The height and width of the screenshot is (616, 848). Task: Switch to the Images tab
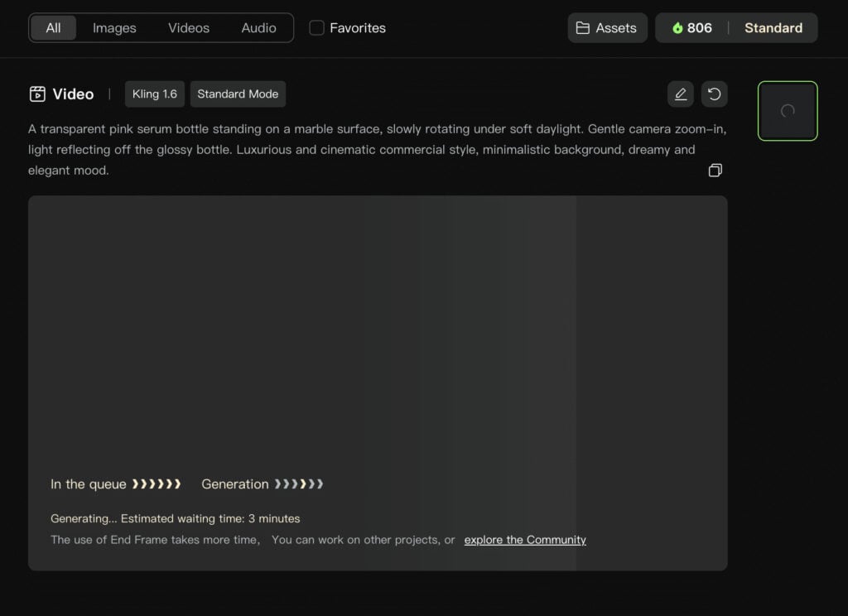114,27
